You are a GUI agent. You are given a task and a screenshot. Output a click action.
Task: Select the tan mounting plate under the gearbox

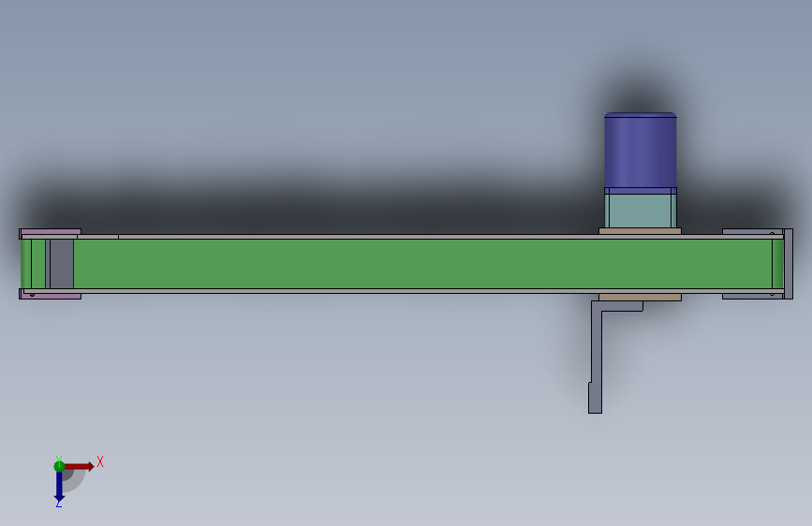pyautogui.click(x=640, y=231)
